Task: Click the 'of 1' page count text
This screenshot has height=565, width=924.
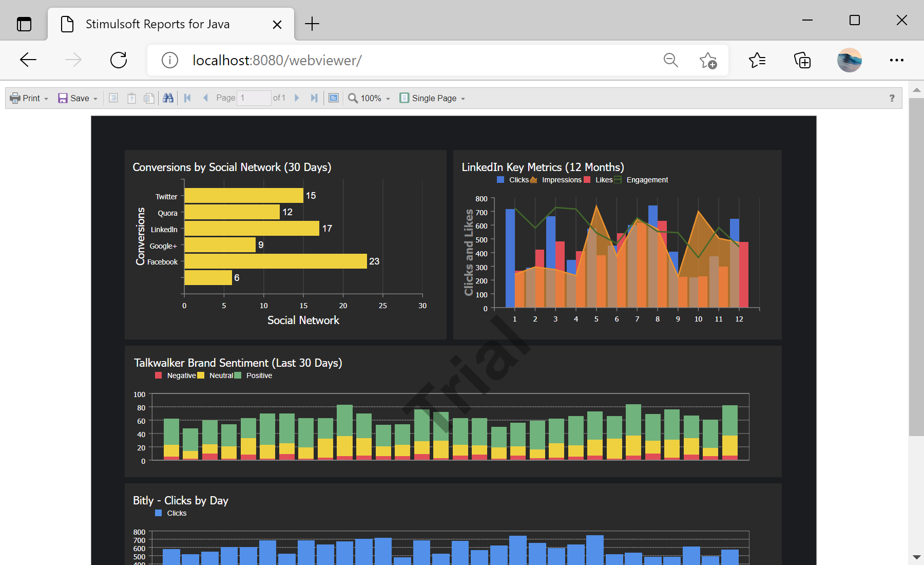Action: (x=279, y=98)
